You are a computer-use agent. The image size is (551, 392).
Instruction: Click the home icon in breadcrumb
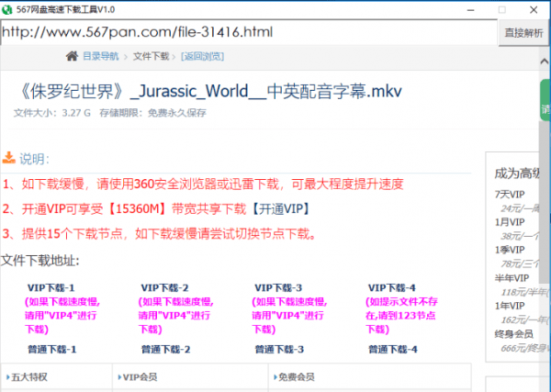pyautogui.click(x=73, y=56)
